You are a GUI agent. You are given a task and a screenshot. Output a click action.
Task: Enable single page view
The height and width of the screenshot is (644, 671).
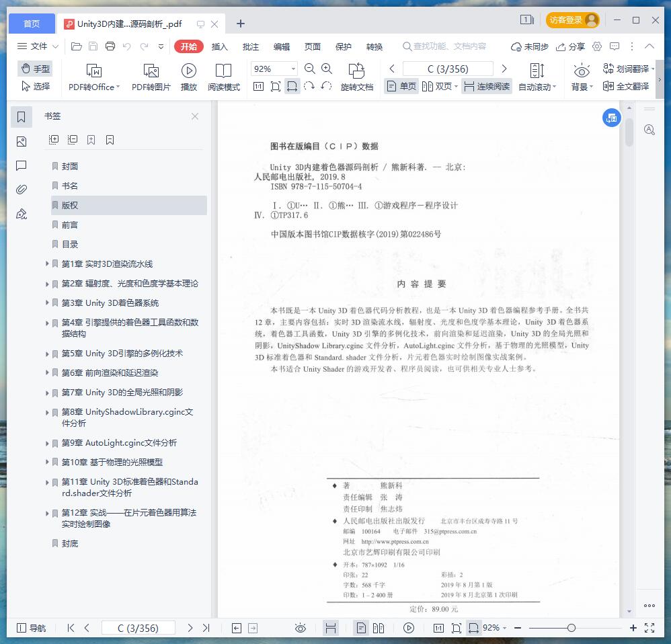401,87
